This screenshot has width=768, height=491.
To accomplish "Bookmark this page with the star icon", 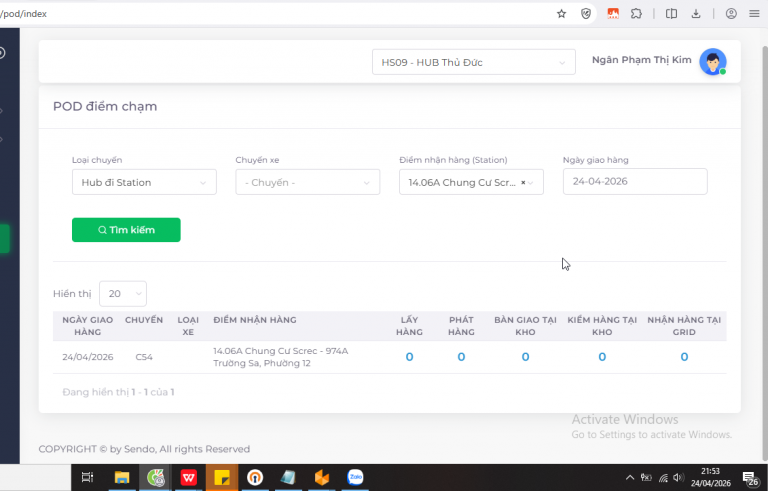I will [x=561, y=14].
